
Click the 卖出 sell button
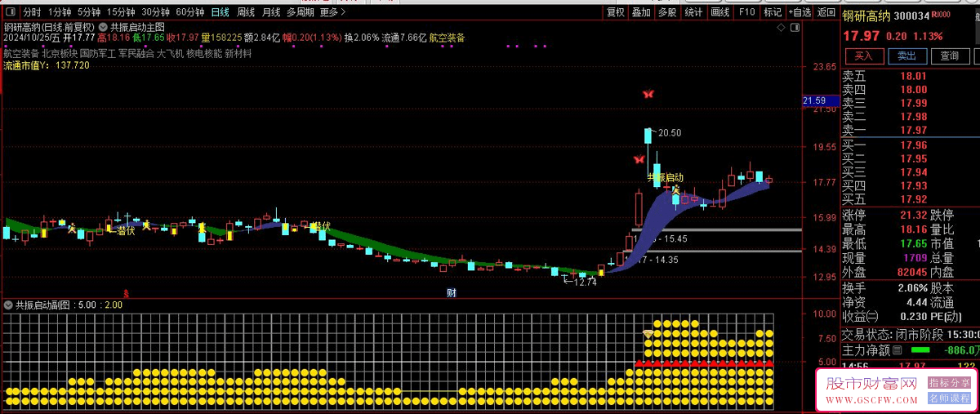(906, 56)
